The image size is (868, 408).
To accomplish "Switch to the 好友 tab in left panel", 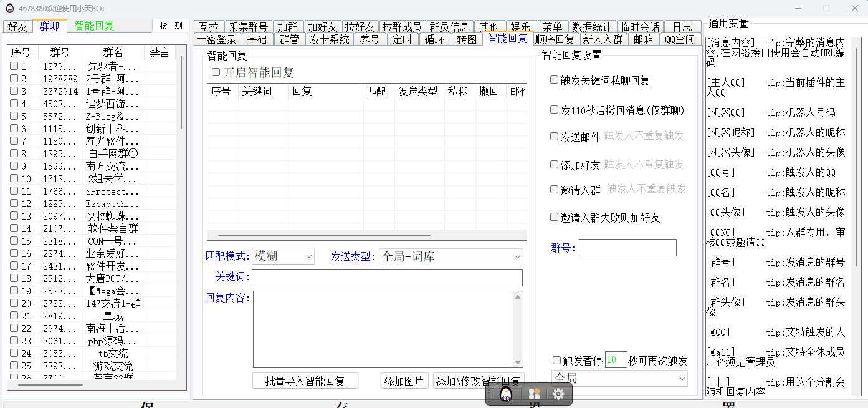I will (18, 26).
